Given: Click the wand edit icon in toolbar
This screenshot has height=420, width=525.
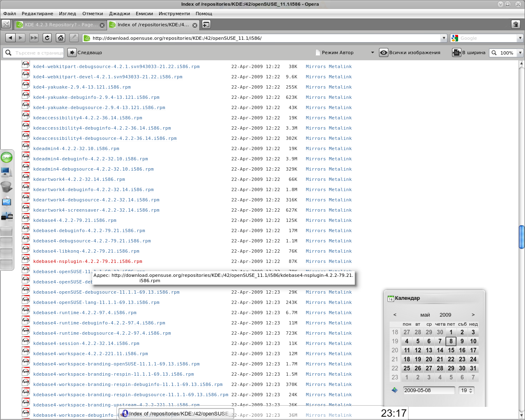Looking at the screenshot, I should click(x=74, y=38).
